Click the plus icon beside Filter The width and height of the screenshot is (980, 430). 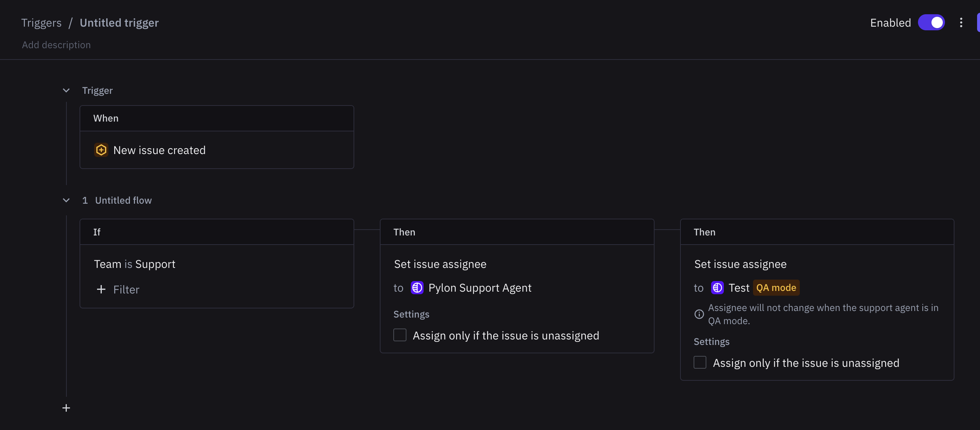click(x=101, y=289)
